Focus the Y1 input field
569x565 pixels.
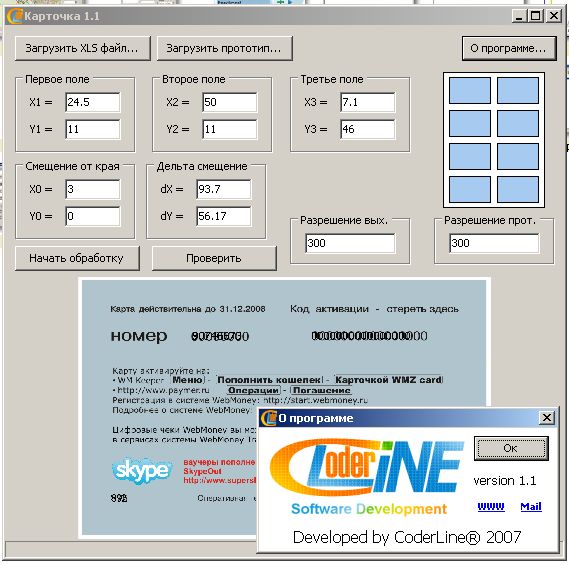click(93, 129)
